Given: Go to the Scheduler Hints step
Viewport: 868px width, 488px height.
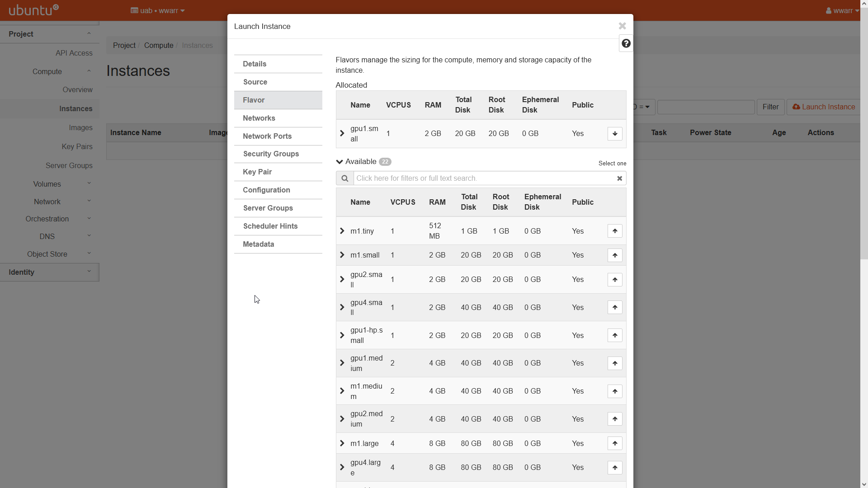Looking at the screenshot, I should [x=278, y=226].
